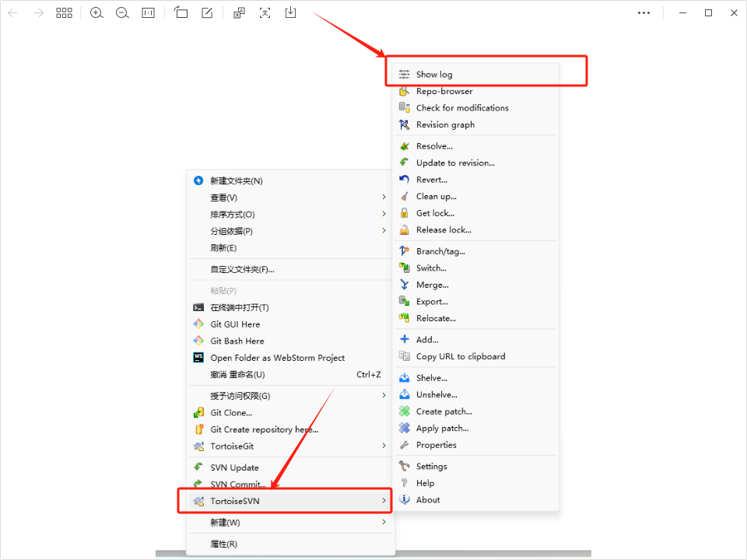Expand the 分组依据(P) submenu arrow
This screenshot has height=560, width=747.
(x=384, y=230)
